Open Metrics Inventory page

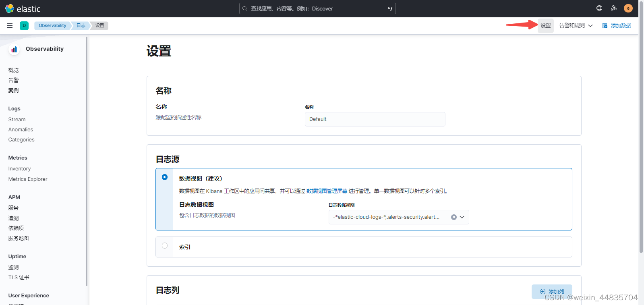19,168
